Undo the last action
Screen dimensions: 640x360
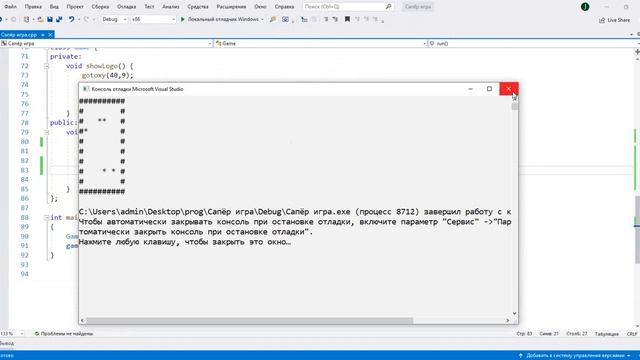click(71, 19)
